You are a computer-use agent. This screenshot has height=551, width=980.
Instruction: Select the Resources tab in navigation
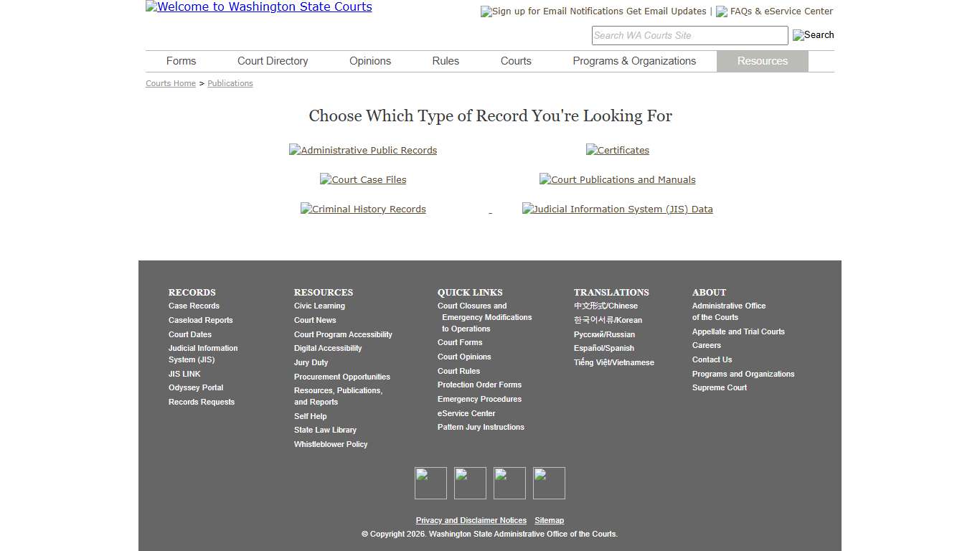[762, 61]
